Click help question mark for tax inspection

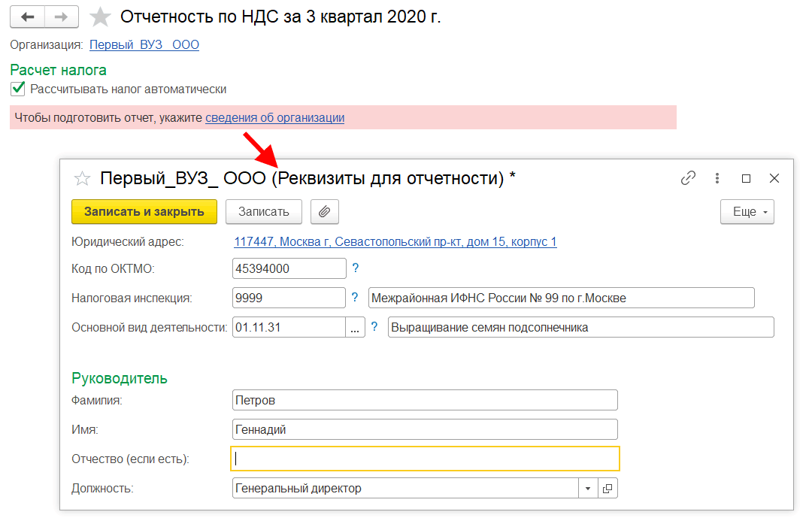point(356,298)
